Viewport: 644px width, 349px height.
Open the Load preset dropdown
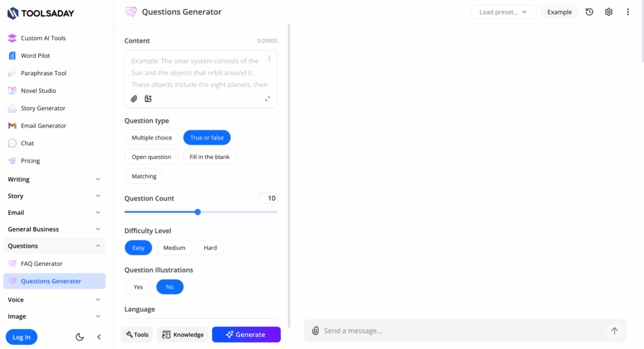(x=504, y=12)
